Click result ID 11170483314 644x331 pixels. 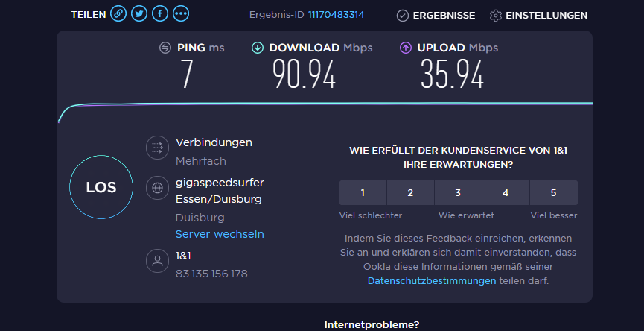coord(337,15)
